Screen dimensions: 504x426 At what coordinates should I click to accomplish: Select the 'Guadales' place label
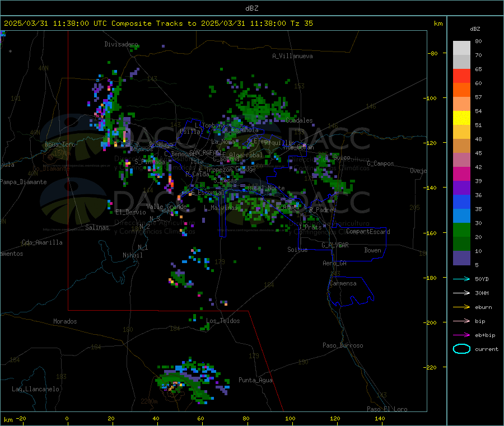(299, 120)
